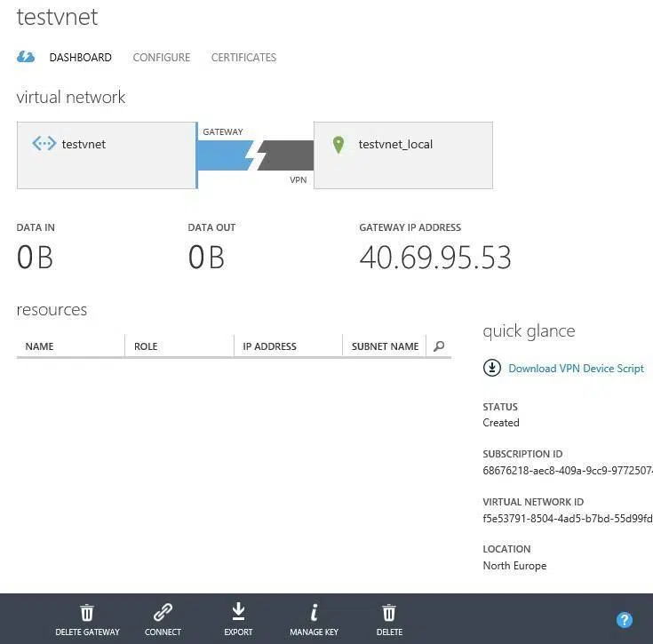Switch to the Dashboard tab
The width and height of the screenshot is (653, 644).
[x=80, y=58]
